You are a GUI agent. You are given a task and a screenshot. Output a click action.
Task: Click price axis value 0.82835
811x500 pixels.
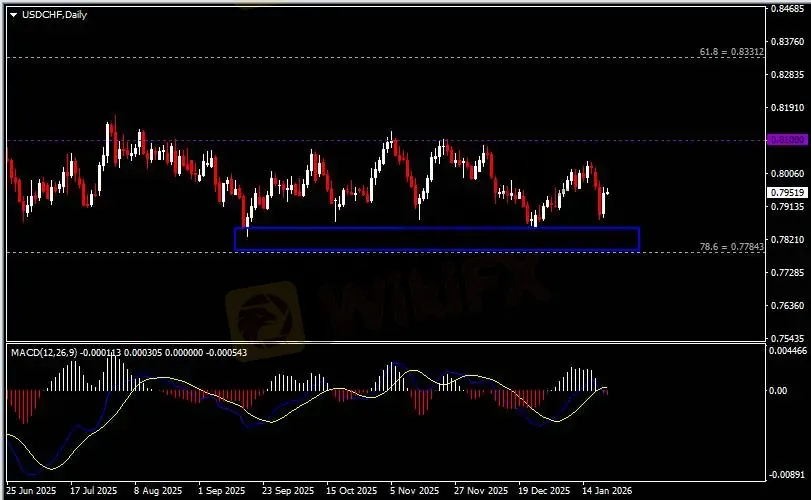pos(787,74)
